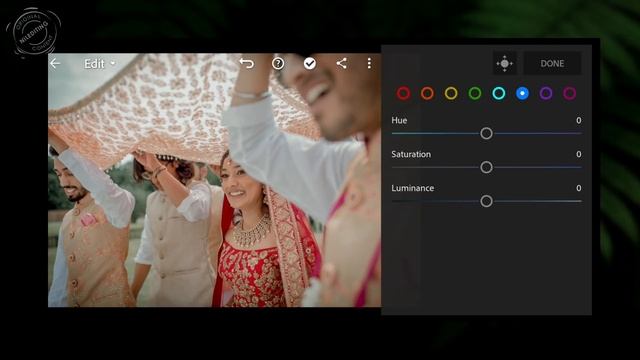
Task: Select the aqua color channel
Action: pyautogui.click(x=498, y=93)
